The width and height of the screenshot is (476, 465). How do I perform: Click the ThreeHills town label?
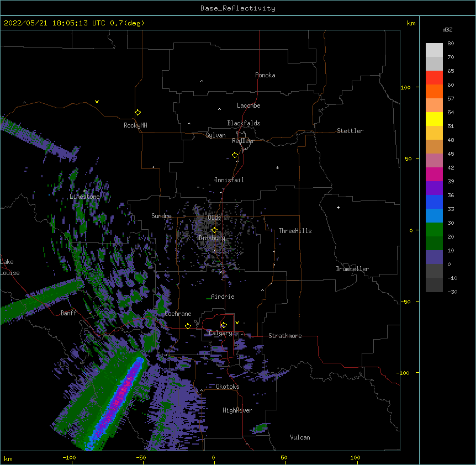(x=295, y=231)
